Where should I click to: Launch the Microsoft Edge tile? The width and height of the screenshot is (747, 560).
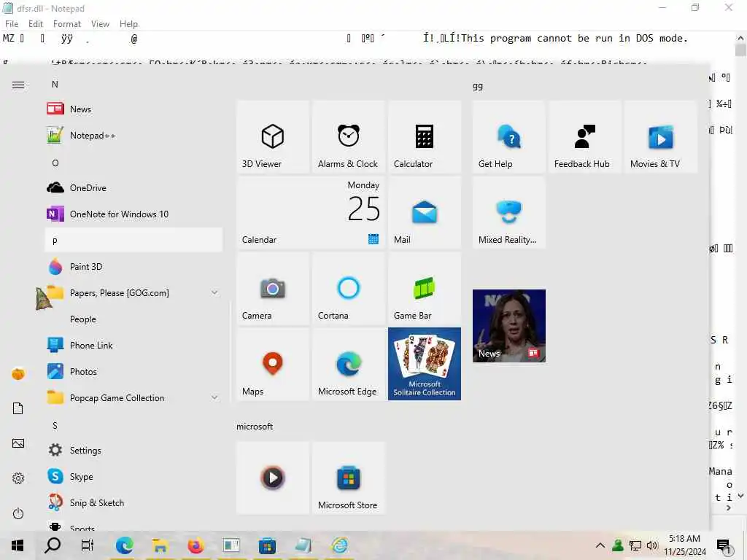(348, 365)
